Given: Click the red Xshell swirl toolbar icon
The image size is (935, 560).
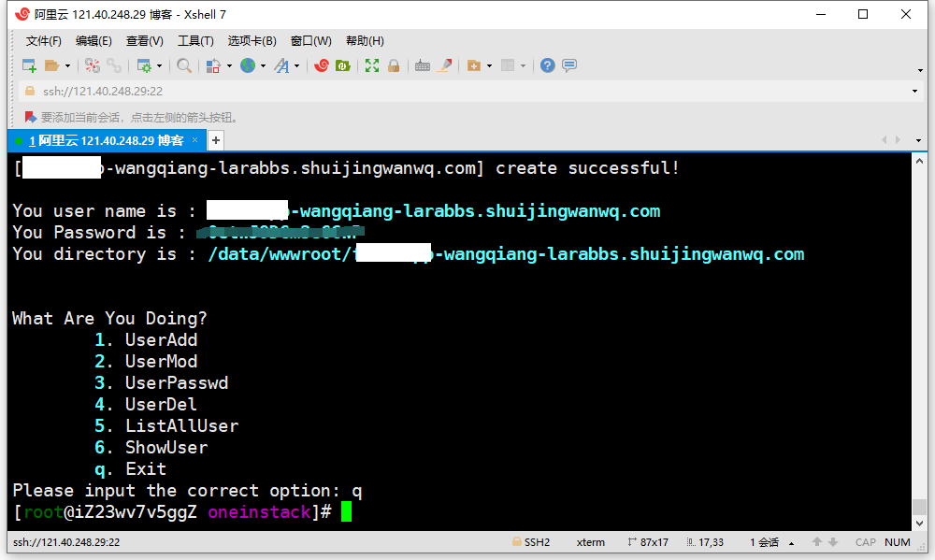Looking at the screenshot, I should (322, 65).
